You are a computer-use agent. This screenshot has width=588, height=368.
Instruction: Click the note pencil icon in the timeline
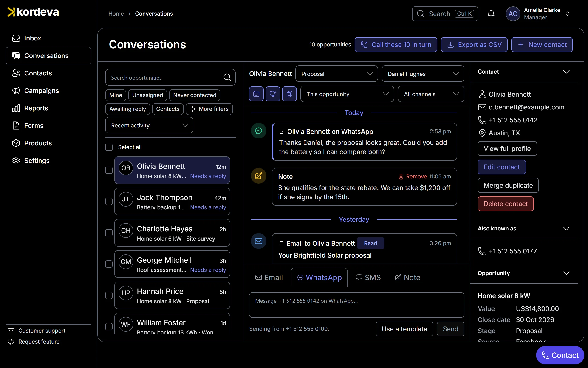[259, 176]
